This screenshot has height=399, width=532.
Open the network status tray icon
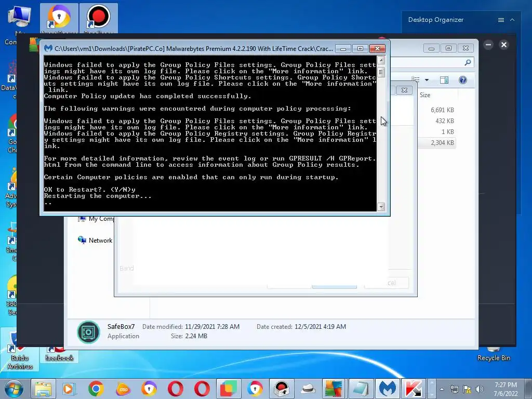click(x=454, y=389)
